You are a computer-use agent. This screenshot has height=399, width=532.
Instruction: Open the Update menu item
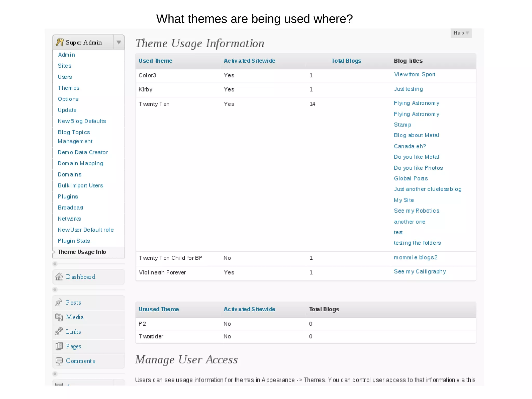[x=67, y=110]
